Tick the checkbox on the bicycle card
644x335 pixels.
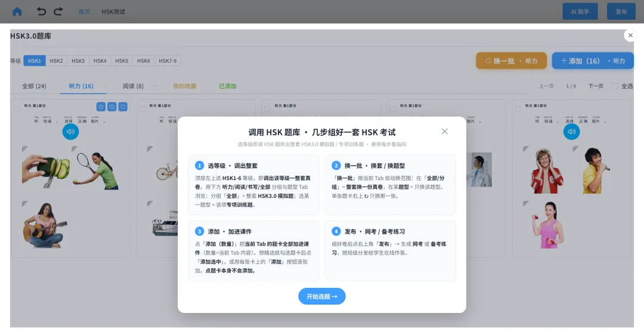pyautogui.click(x=142, y=109)
